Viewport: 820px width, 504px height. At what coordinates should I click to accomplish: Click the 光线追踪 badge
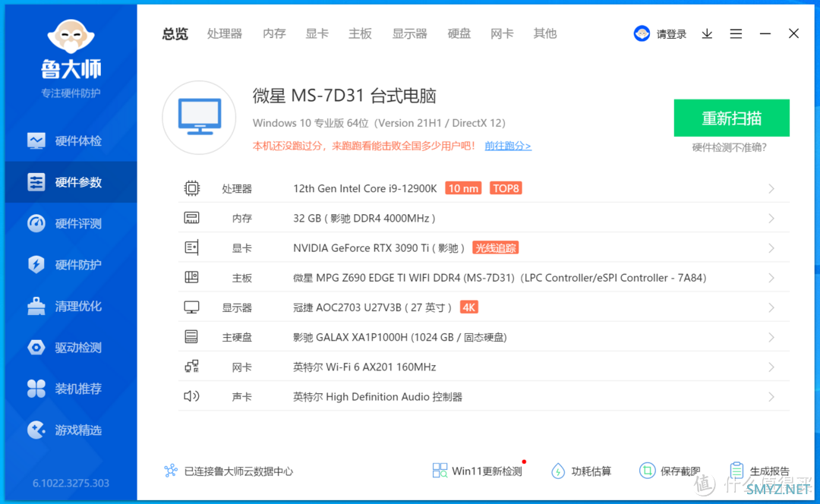coord(495,247)
